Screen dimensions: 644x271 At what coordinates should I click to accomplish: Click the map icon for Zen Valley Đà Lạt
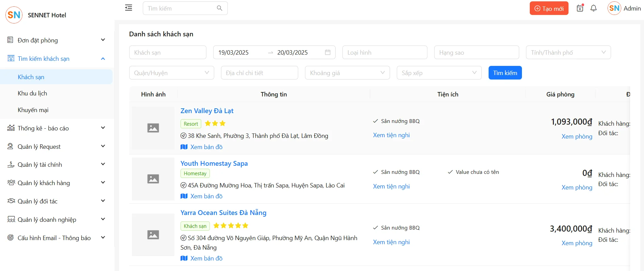coord(184,147)
